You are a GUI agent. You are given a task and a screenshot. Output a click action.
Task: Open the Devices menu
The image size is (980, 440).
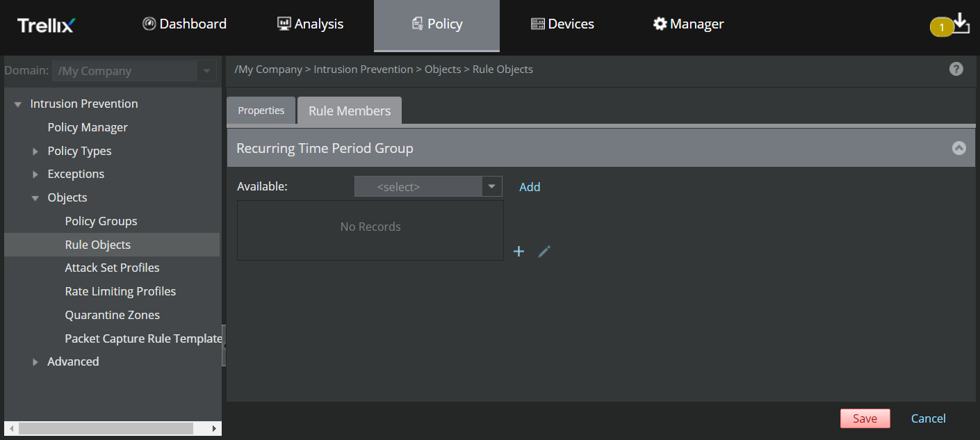[x=562, y=24]
